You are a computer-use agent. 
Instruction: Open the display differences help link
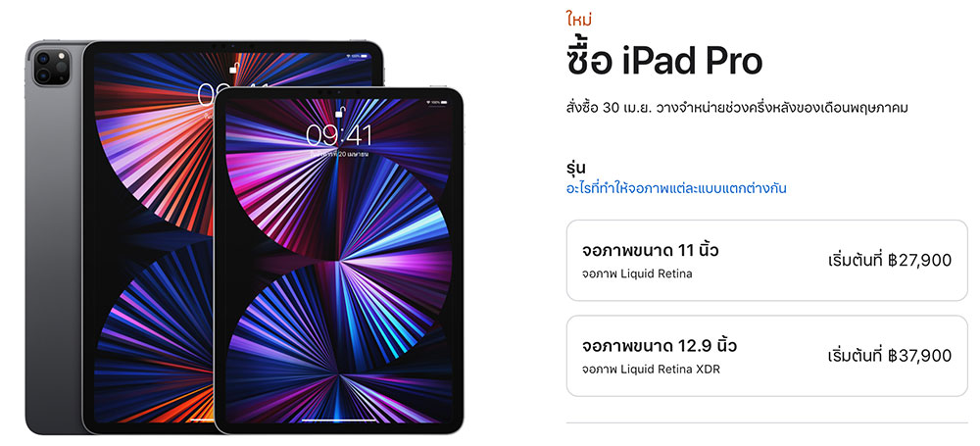pyautogui.click(x=676, y=188)
